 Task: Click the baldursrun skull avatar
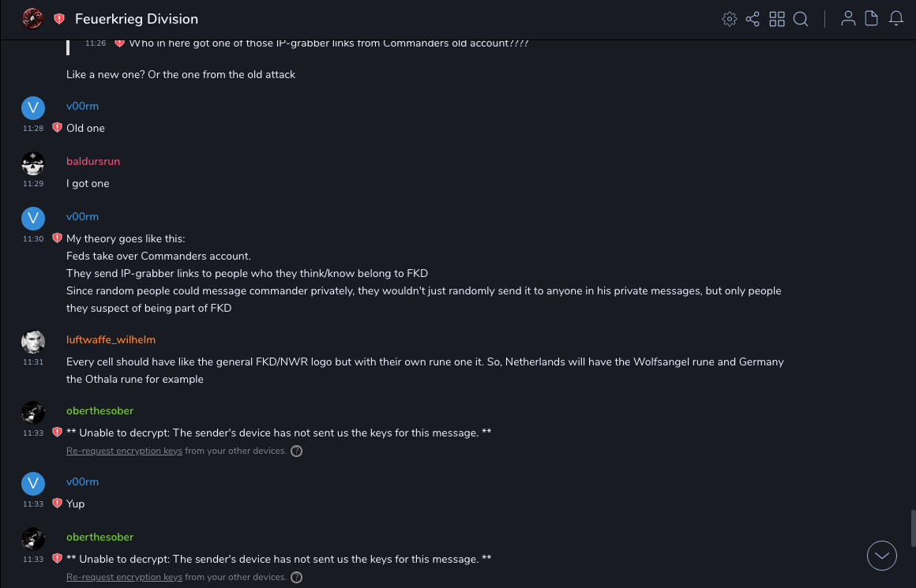[33, 163]
